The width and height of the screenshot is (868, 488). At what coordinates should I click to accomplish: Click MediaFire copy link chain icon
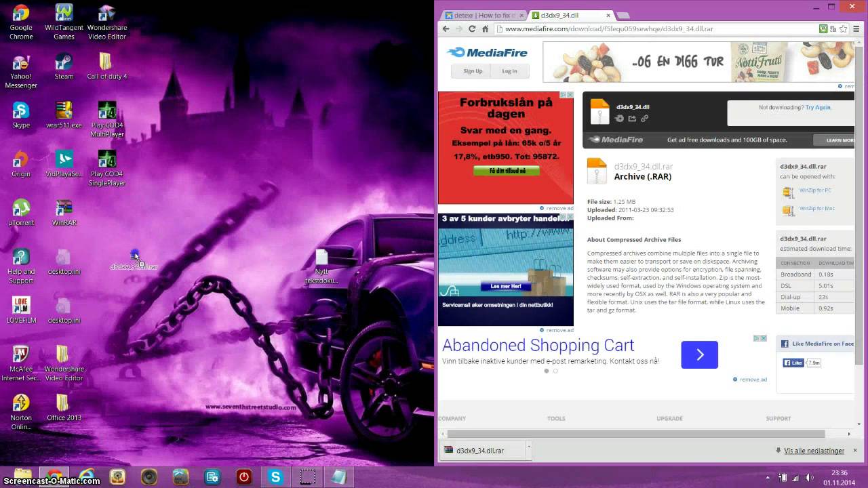pos(645,119)
